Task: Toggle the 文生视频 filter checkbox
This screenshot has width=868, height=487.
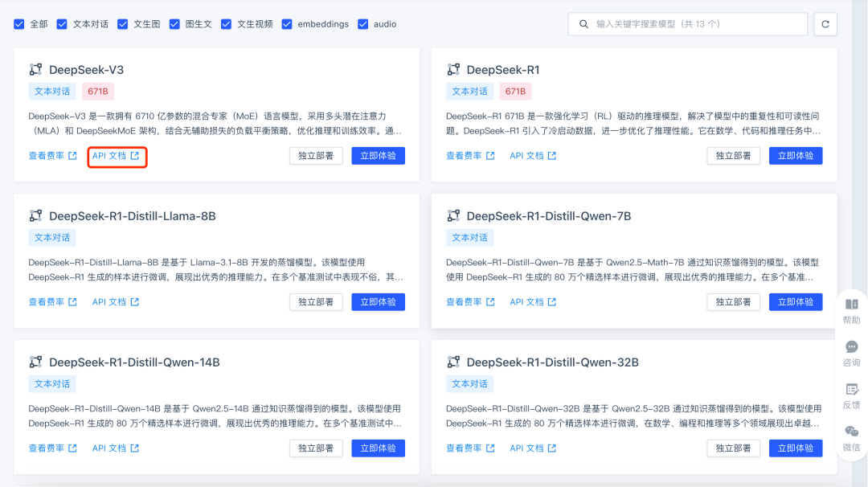Action: pyautogui.click(x=226, y=24)
